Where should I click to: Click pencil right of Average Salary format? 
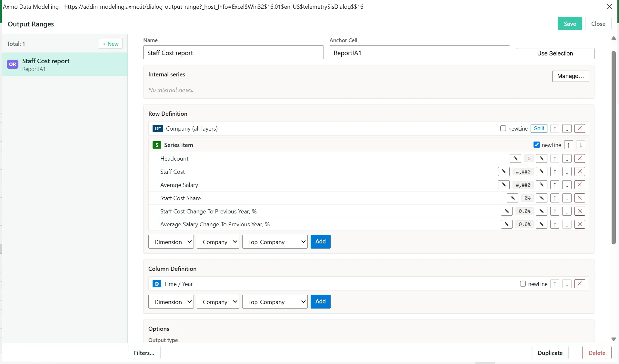542,185
